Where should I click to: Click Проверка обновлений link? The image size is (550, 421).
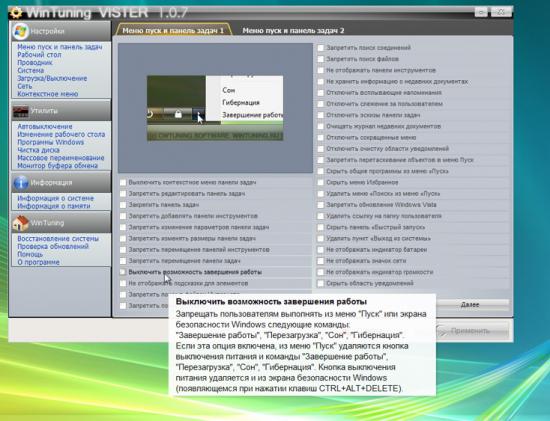[x=53, y=246]
